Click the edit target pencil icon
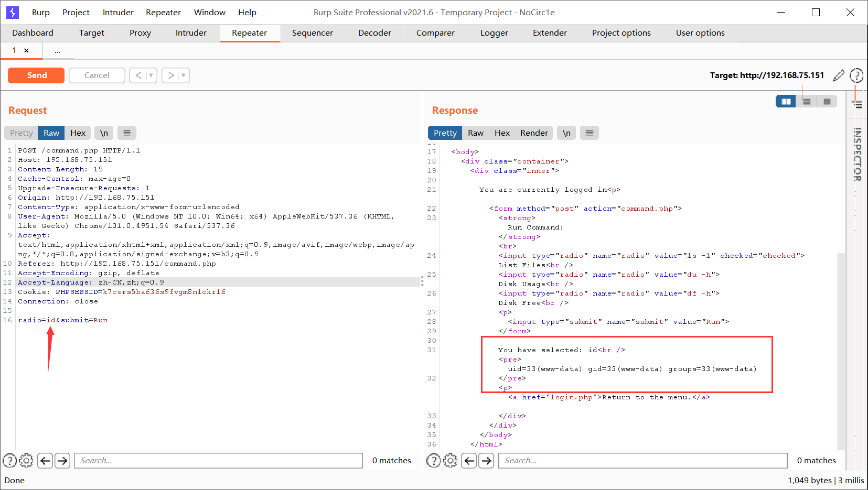The width and height of the screenshot is (868, 490). [x=839, y=75]
